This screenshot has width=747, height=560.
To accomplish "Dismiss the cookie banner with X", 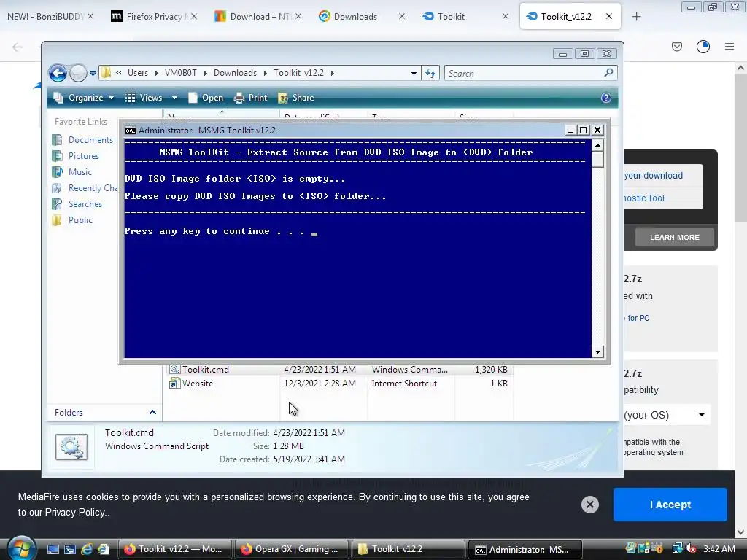I will pos(589,505).
